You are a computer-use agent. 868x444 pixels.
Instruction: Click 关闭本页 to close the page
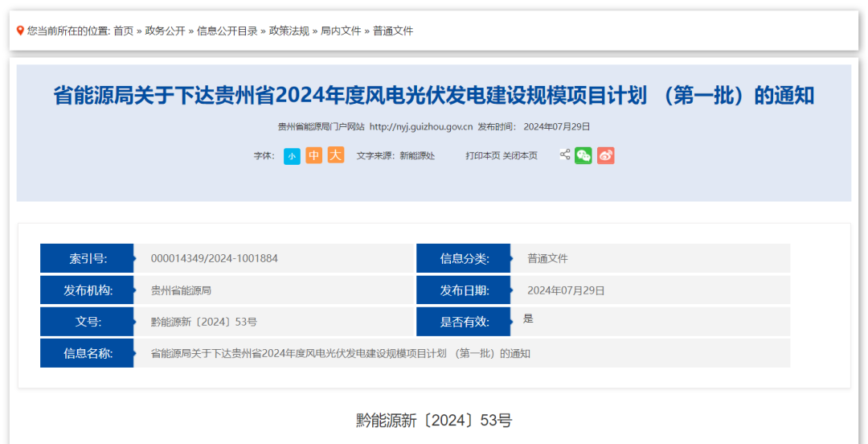(x=520, y=156)
